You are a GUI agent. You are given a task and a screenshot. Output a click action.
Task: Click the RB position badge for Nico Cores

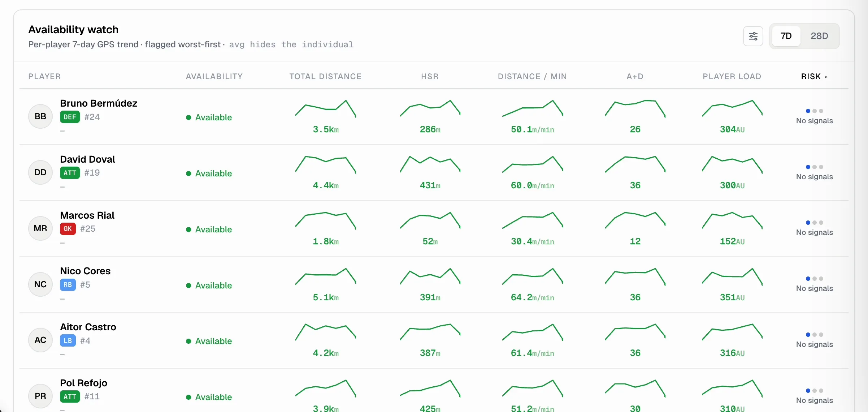pos(68,284)
